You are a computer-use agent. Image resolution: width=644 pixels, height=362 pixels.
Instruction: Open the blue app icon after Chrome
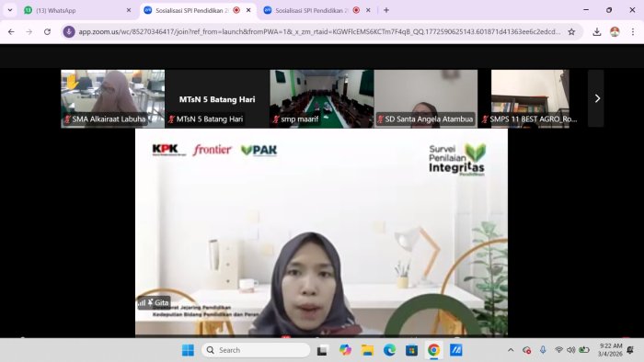(456, 350)
